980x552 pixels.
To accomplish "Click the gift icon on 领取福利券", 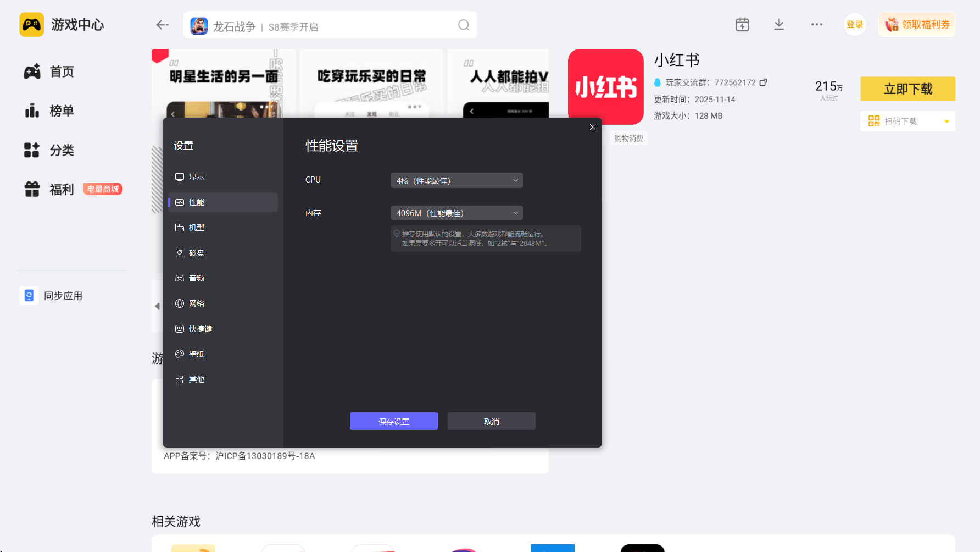I will coord(892,25).
